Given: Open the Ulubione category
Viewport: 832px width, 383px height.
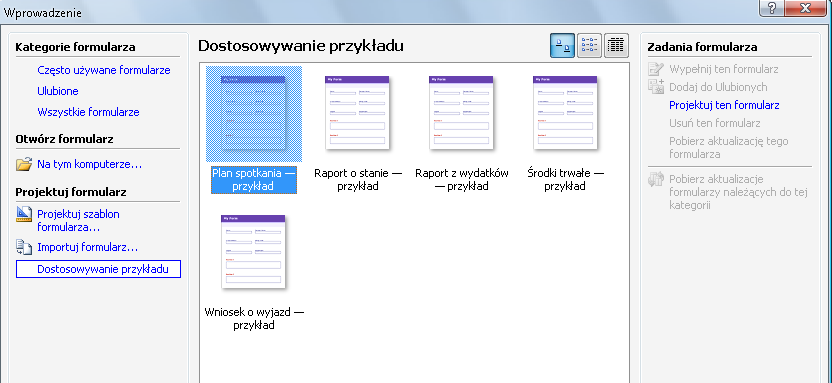Looking at the screenshot, I should pos(58,91).
